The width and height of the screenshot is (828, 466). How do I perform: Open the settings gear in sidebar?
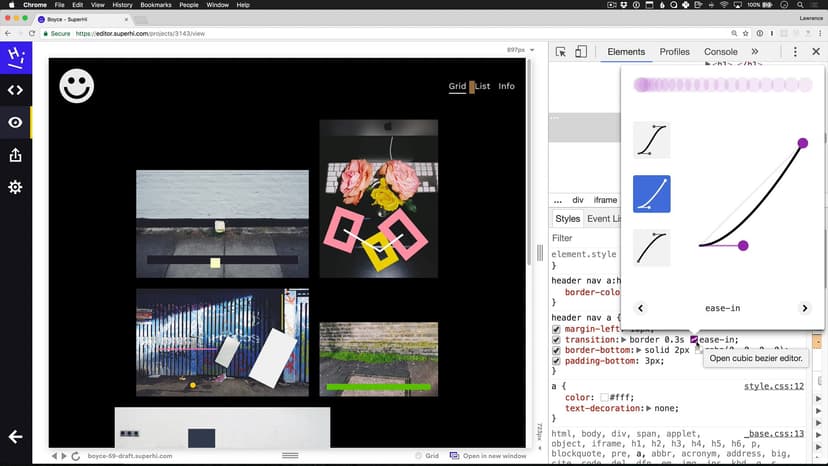[15, 187]
